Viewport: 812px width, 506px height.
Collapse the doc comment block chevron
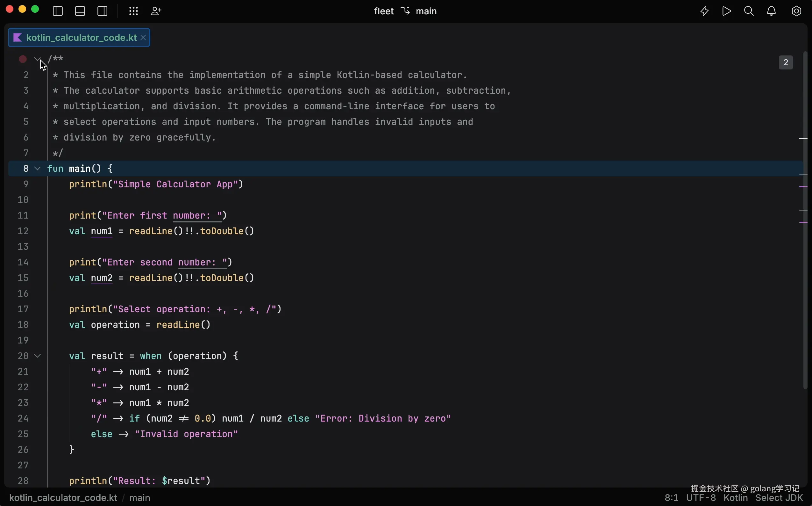pos(37,59)
